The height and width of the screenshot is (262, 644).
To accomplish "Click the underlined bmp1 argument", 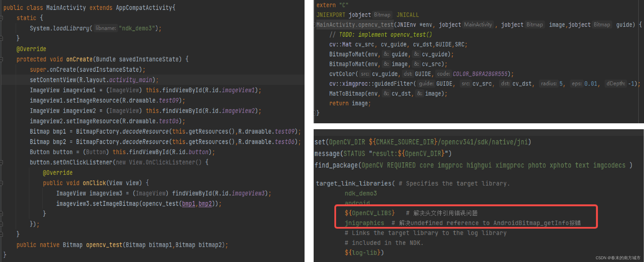I will pyautogui.click(x=188, y=204).
